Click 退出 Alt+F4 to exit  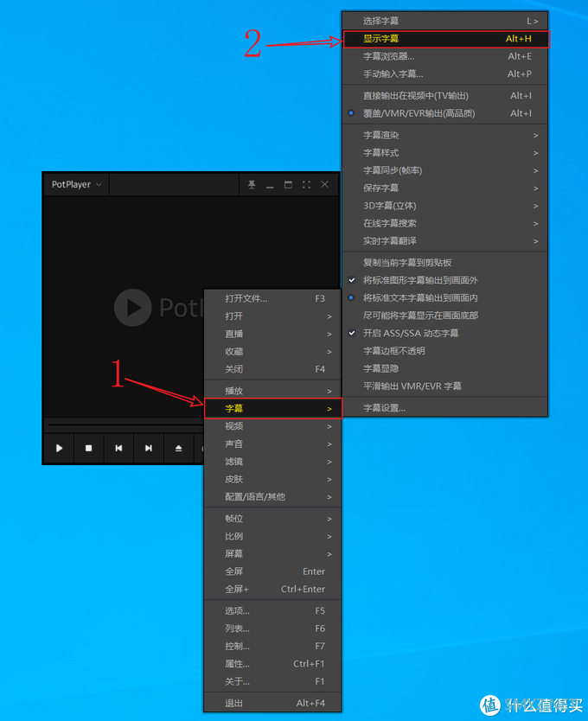point(272,703)
